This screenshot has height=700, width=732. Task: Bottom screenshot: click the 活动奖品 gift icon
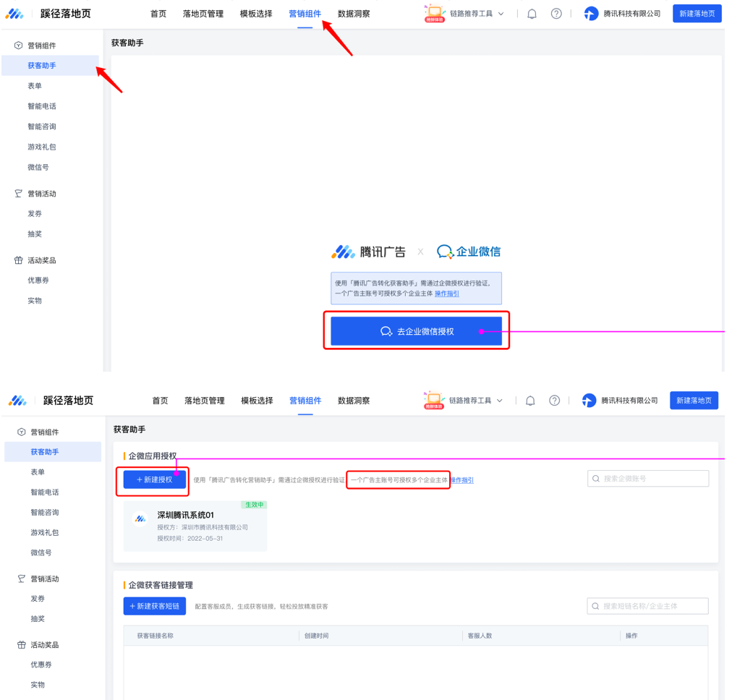pyautogui.click(x=21, y=645)
